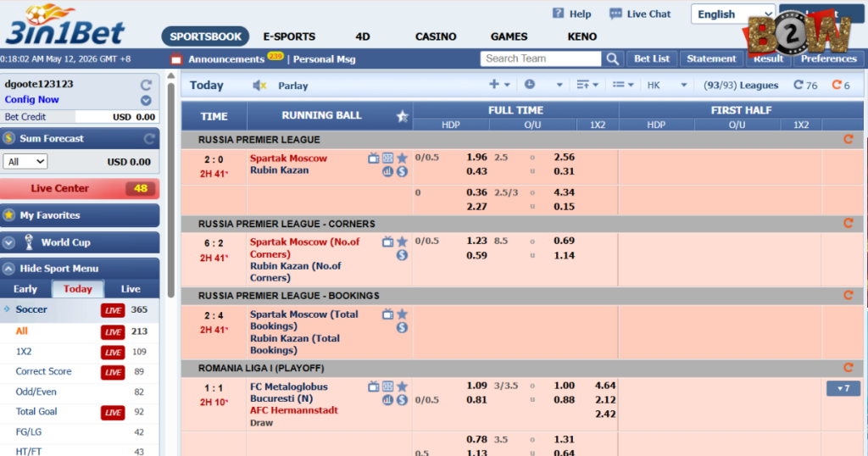Open the Preferences button

829,58
